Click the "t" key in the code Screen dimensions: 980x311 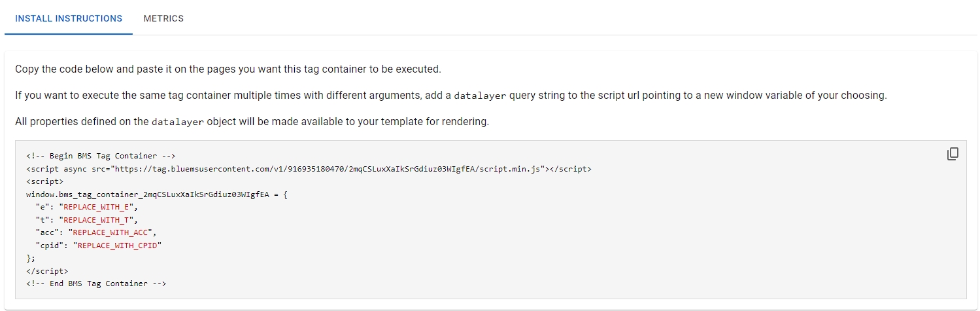[x=42, y=220]
